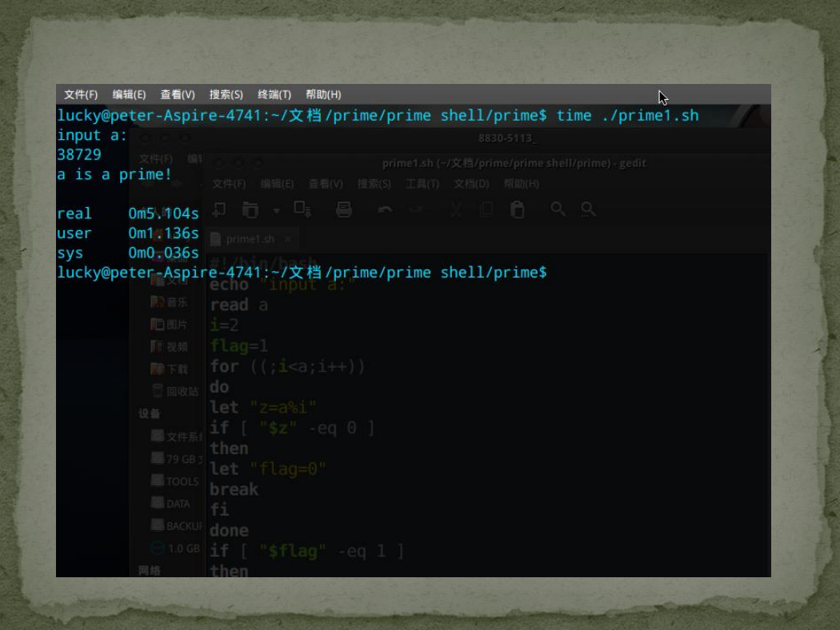Click gedit's Open file toolbar icon
This screenshot has width=840, height=630.
[x=250, y=209]
